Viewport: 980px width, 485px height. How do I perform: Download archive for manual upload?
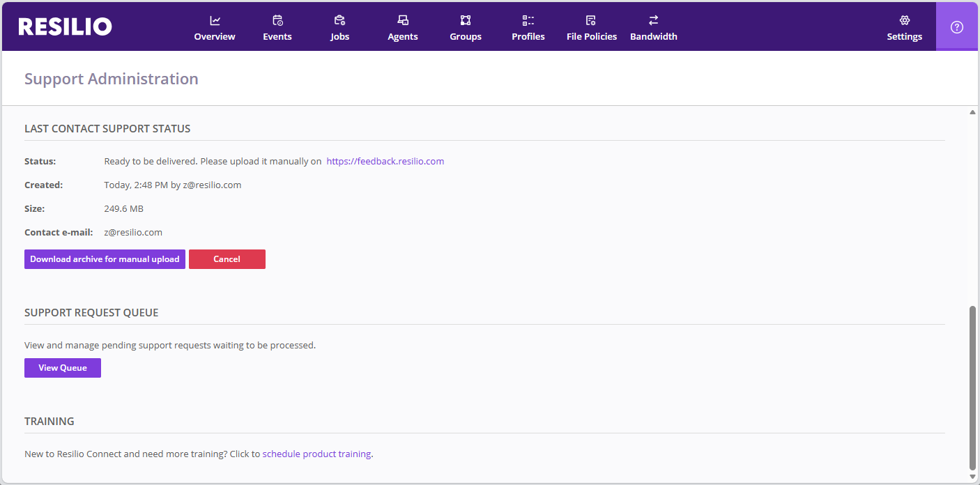[x=105, y=259]
